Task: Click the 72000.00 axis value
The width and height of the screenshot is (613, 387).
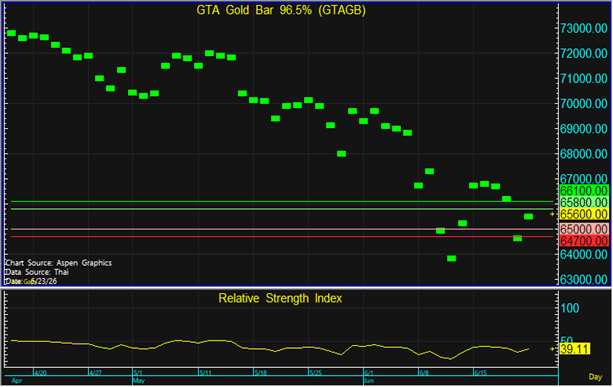Action: [584, 54]
